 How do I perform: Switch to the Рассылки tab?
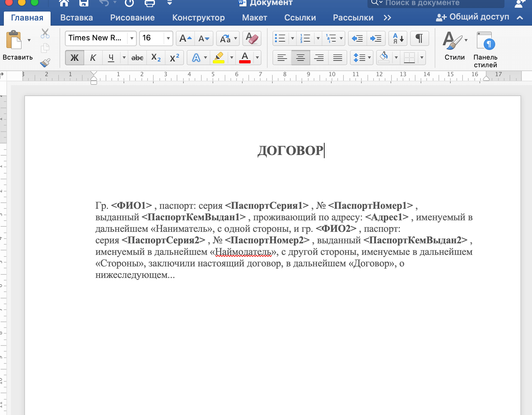coord(353,18)
